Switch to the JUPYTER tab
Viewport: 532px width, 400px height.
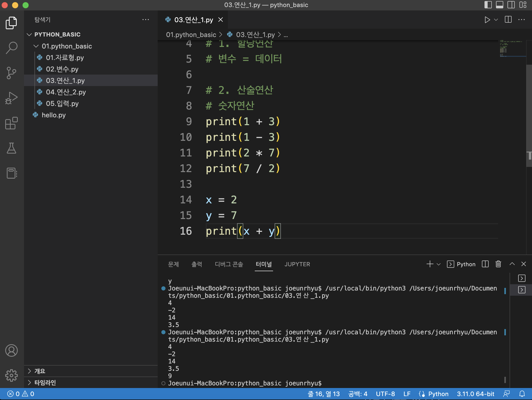click(x=297, y=264)
